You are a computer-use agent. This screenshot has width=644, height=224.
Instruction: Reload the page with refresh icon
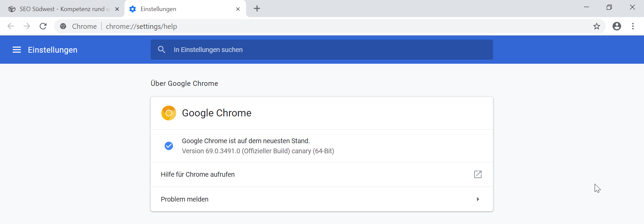point(43,26)
